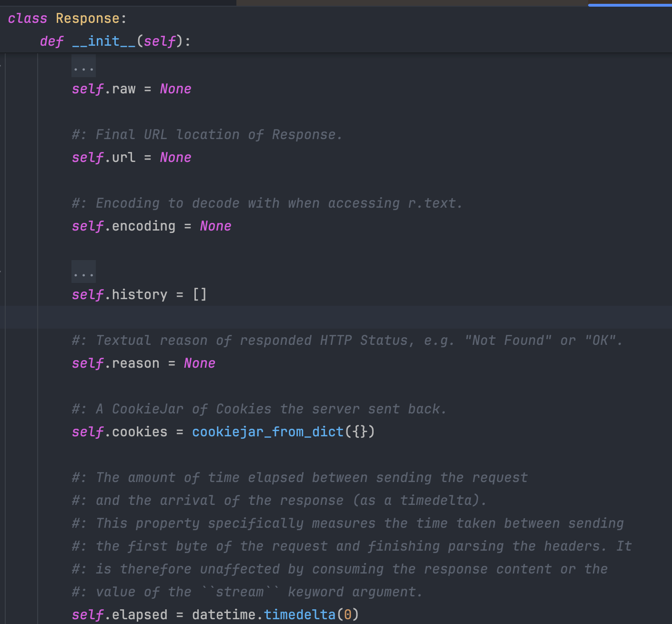This screenshot has width=672, height=624.
Task: Click the 0 argument inside timedelta
Action: click(348, 615)
